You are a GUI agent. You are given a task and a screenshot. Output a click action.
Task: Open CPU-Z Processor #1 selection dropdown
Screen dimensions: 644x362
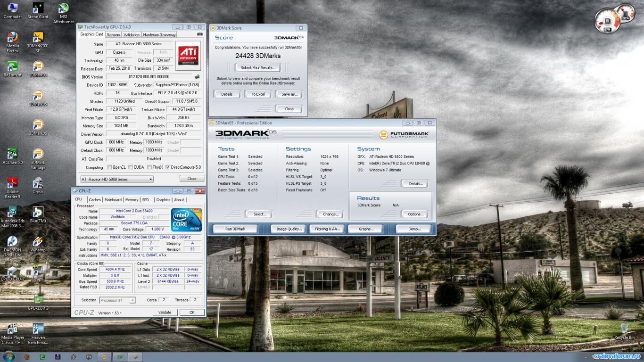(117, 300)
